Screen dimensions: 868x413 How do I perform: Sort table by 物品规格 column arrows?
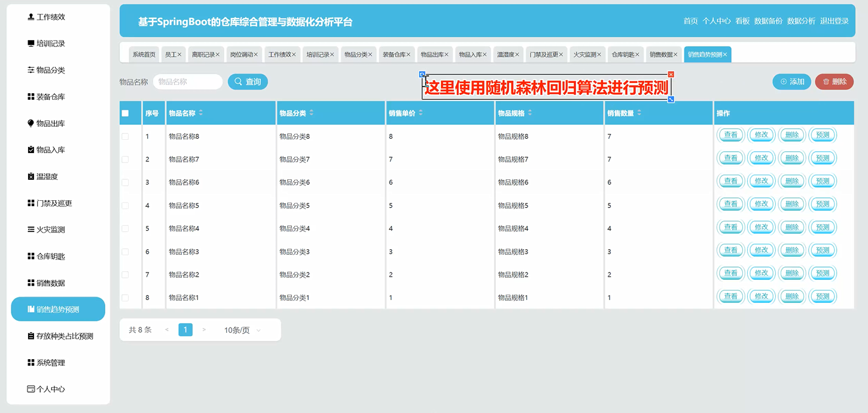tap(530, 113)
